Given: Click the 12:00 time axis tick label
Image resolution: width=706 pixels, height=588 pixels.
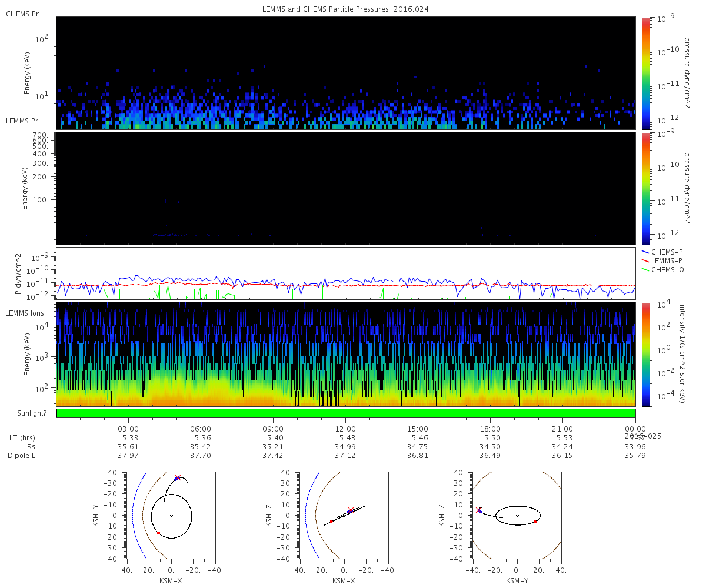Looking at the screenshot, I should [345, 429].
